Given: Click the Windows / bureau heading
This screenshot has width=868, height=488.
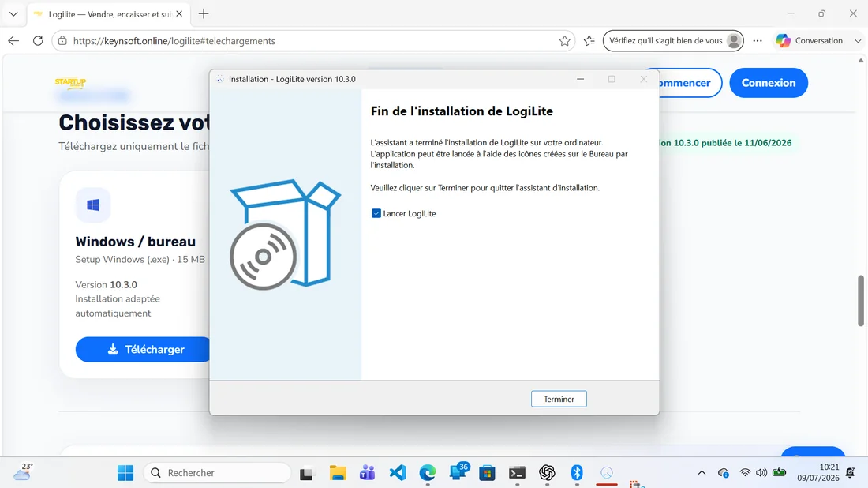Looking at the screenshot, I should pyautogui.click(x=136, y=242).
